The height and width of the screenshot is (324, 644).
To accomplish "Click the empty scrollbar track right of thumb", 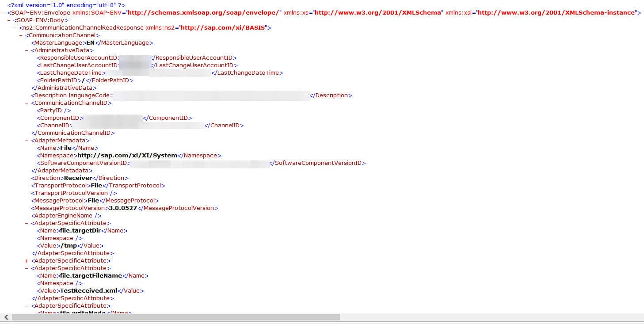I will click(486, 317).
